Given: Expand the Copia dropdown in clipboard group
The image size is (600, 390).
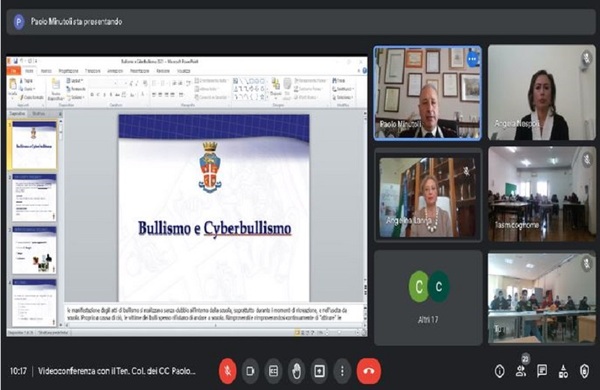Looking at the screenshot, I should [27, 89].
